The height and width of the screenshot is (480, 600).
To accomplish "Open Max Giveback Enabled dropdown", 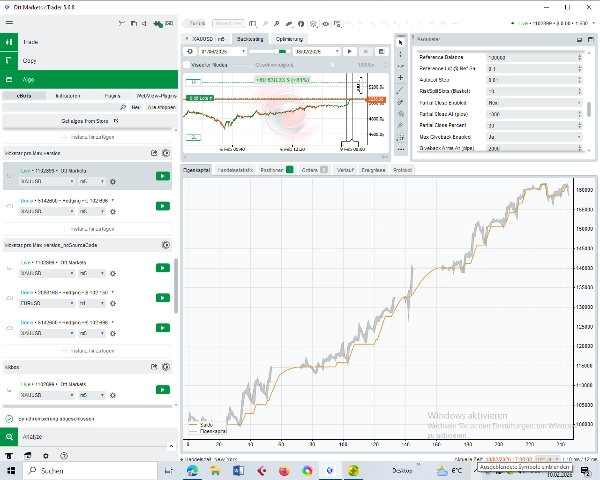I will pos(535,137).
